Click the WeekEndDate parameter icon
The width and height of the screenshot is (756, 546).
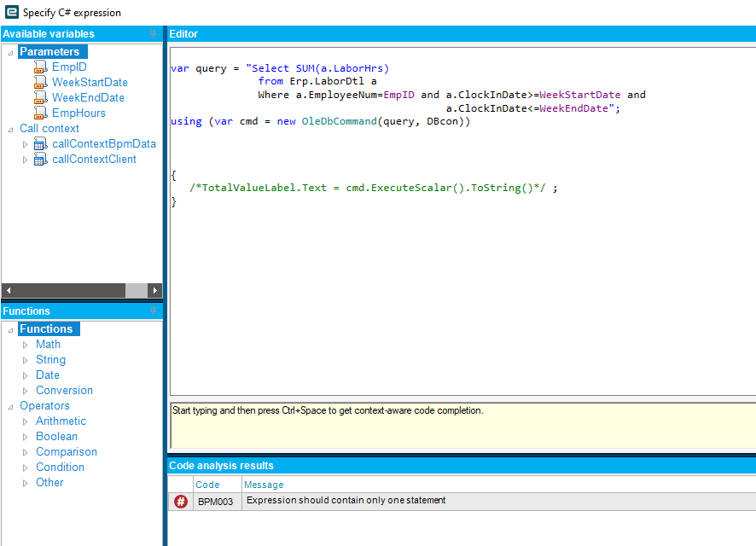40,98
